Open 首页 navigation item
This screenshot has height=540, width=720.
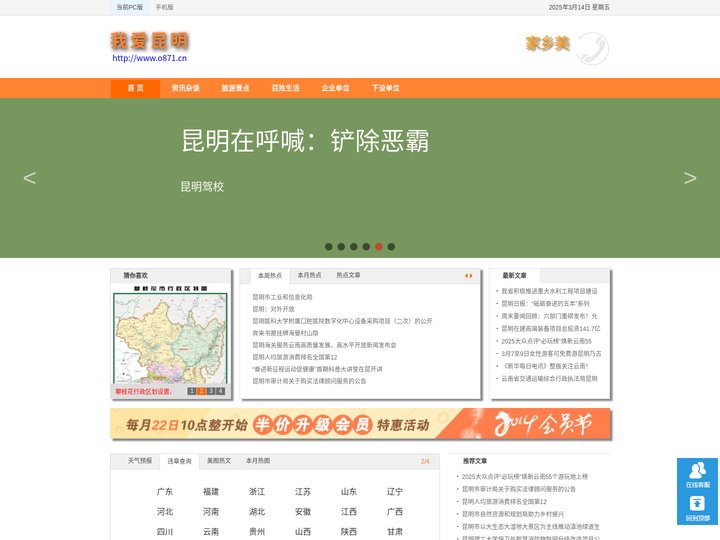point(135,88)
